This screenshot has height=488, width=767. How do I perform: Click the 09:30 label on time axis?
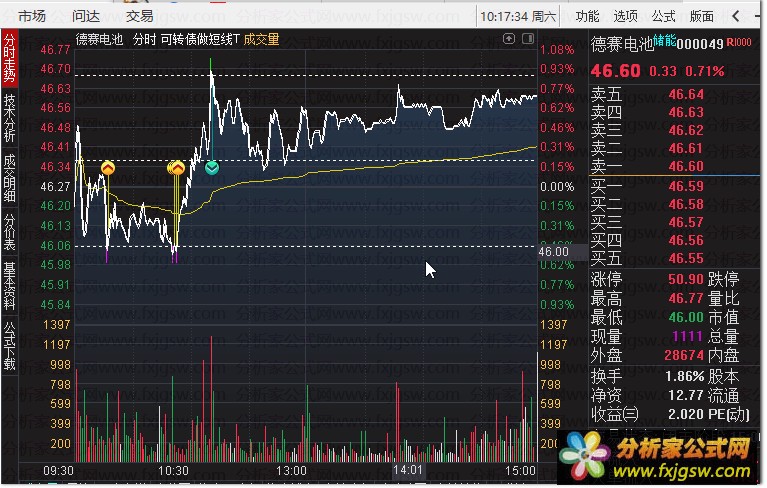click(x=58, y=471)
